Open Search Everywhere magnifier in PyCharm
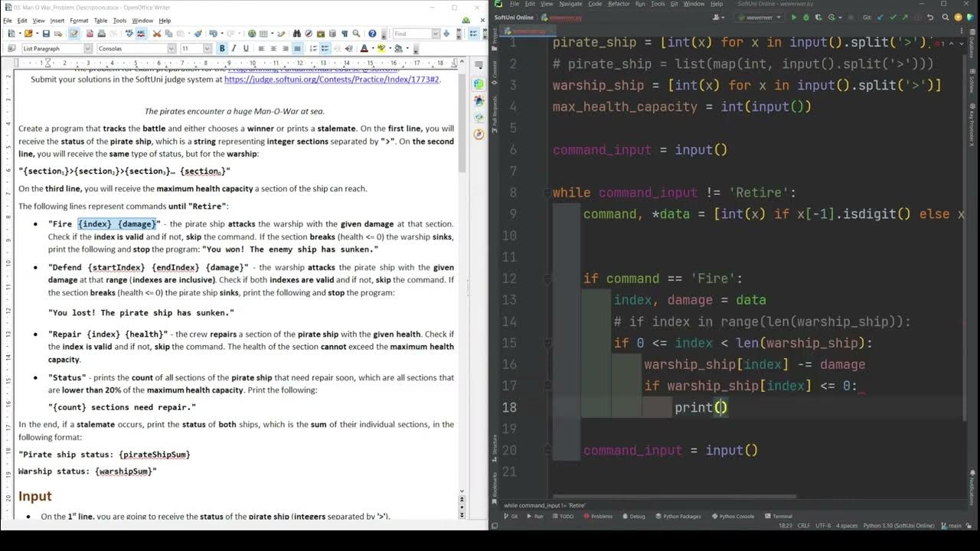This screenshot has height=551, width=980. click(946, 17)
